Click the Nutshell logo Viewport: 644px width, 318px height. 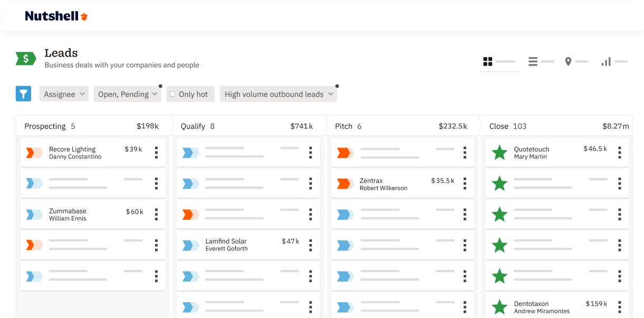coord(56,16)
